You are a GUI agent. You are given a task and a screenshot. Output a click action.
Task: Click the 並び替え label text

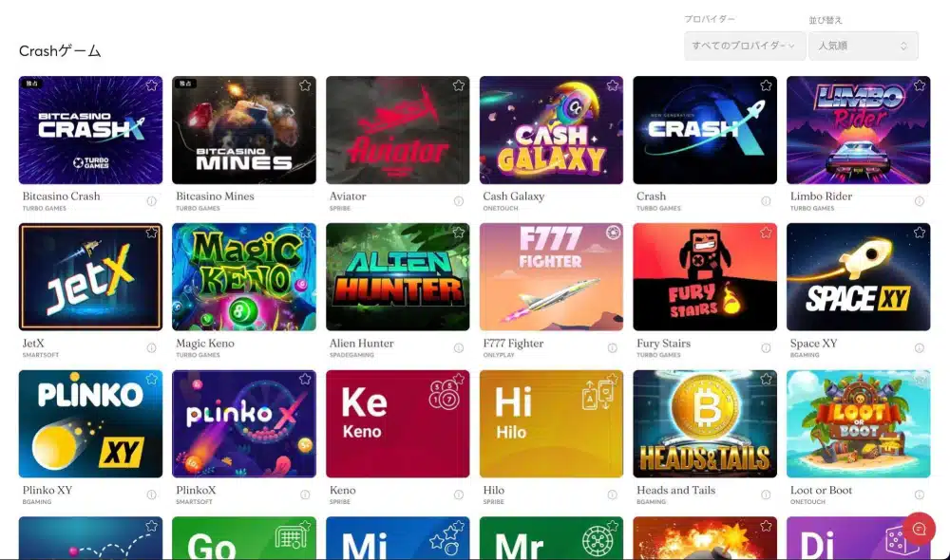pyautogui.click(x=826, y=21)
